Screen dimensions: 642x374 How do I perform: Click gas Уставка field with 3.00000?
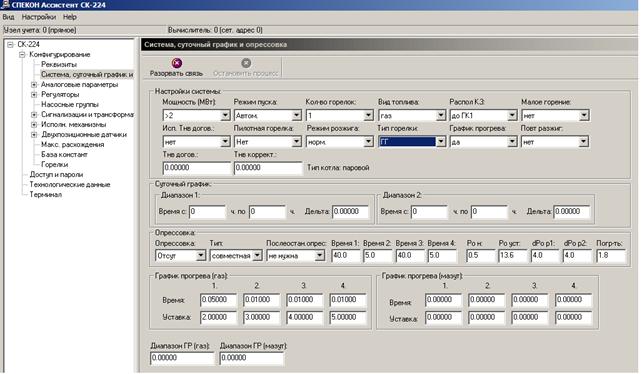pos(262,317)
